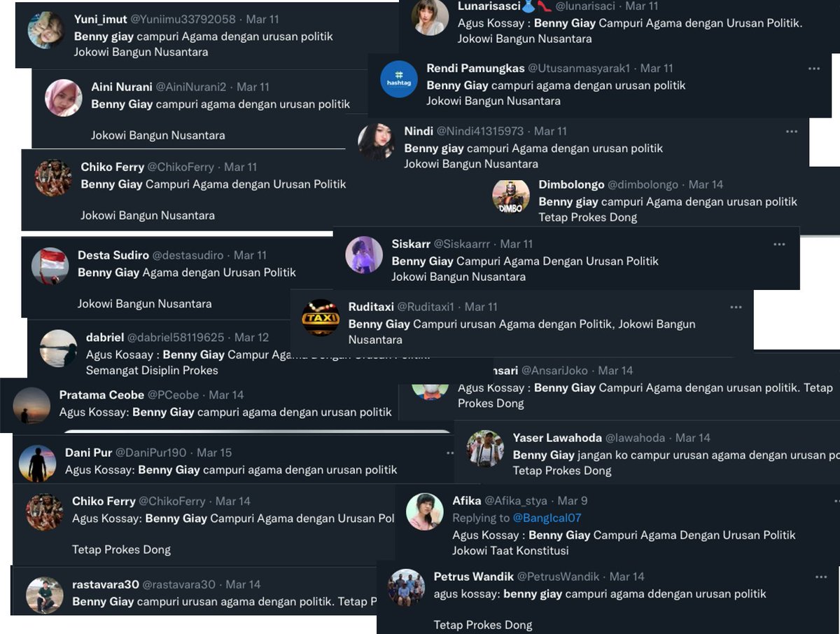The width and height of the screenshot is (840, 634).
Task: Click Ruditaxi's TAXI profile avatar
Action: point(321,318)
